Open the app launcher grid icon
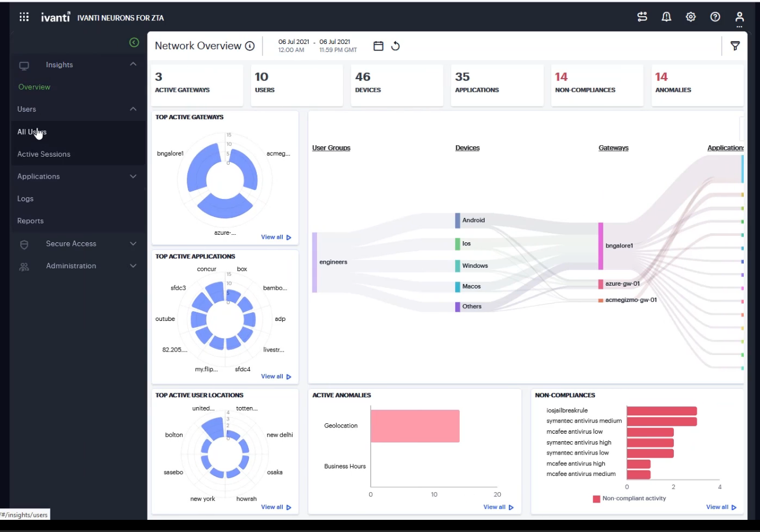The height and width of the screenshot is (532, 760). click(x=24, y=17)
